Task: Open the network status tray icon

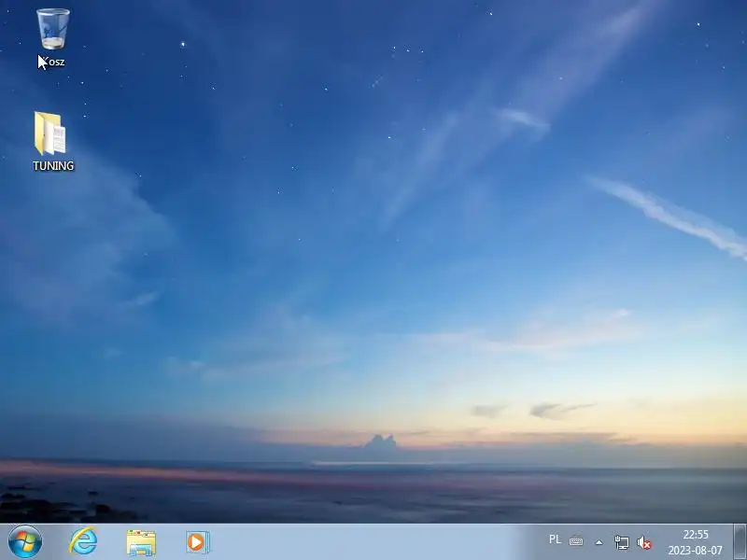Action: [622, 542]
